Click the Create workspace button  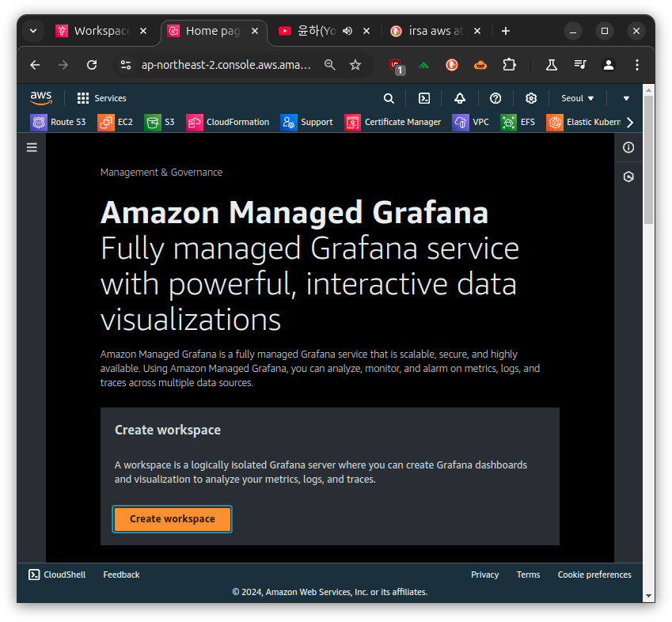coord(173,519)
